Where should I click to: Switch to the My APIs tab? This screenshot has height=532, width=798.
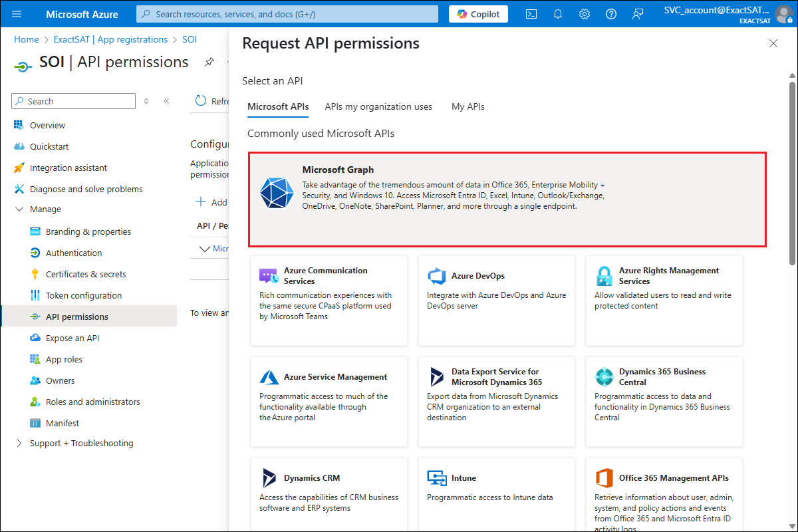click(468, 106)
